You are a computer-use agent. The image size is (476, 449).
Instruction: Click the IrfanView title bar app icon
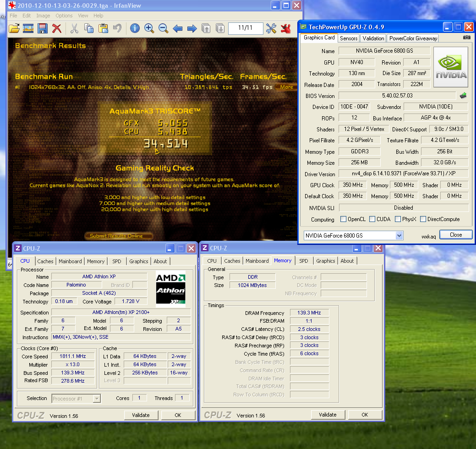[12, 5]
